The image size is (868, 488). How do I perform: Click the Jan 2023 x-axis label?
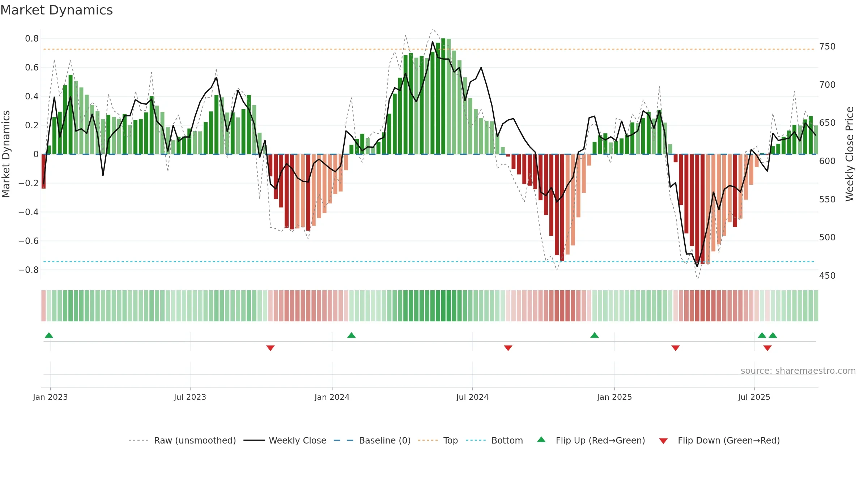[50, 397]
